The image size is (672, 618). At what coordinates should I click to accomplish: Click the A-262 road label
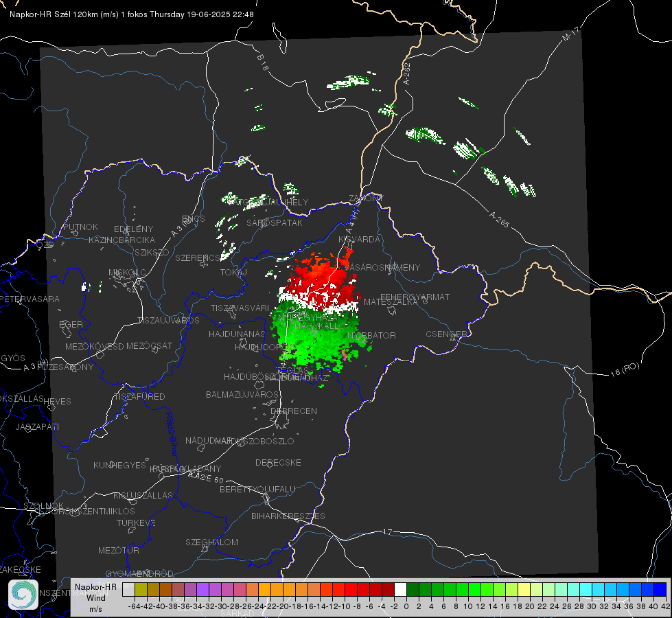[407, 73]
